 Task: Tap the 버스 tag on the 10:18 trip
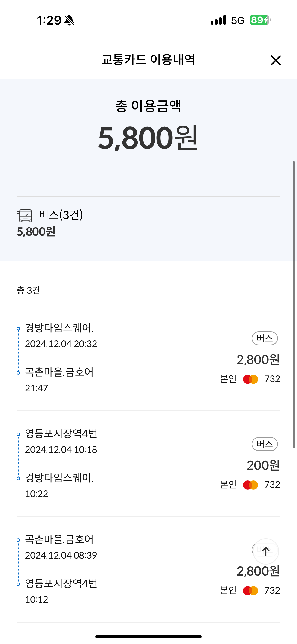tap(265, 444)
